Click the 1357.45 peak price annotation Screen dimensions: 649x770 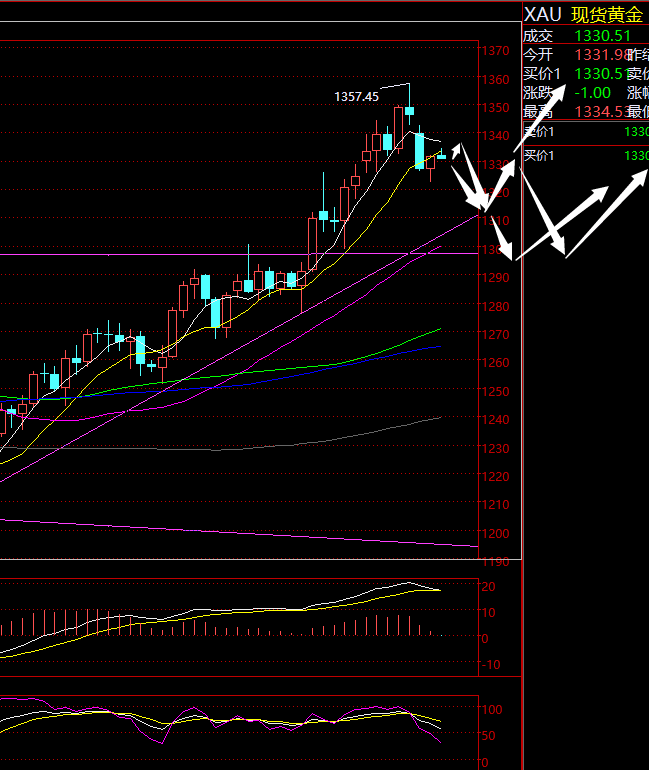356,97
